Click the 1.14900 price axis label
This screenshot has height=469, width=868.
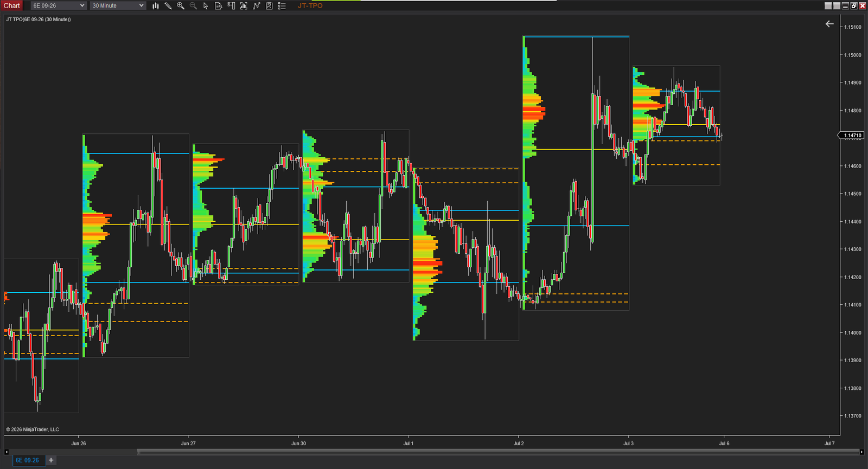[852, 82]
